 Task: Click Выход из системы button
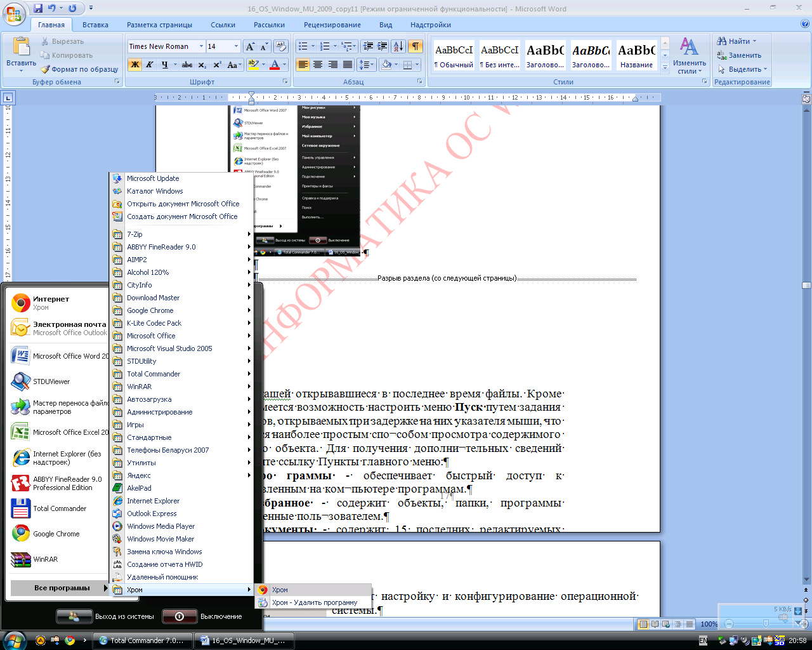[x=105, y=616]
